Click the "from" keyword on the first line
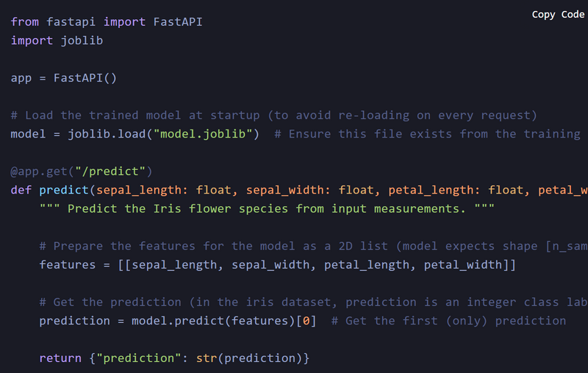The height and width of the screenshot is (373, 588). (x=25, y=22)
